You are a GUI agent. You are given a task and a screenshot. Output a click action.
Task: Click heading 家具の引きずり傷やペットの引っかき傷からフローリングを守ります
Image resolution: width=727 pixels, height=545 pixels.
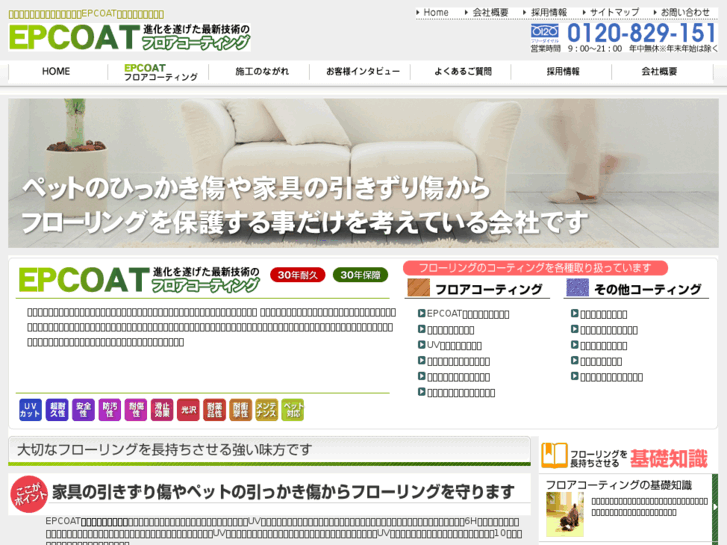tap(283, 492)
